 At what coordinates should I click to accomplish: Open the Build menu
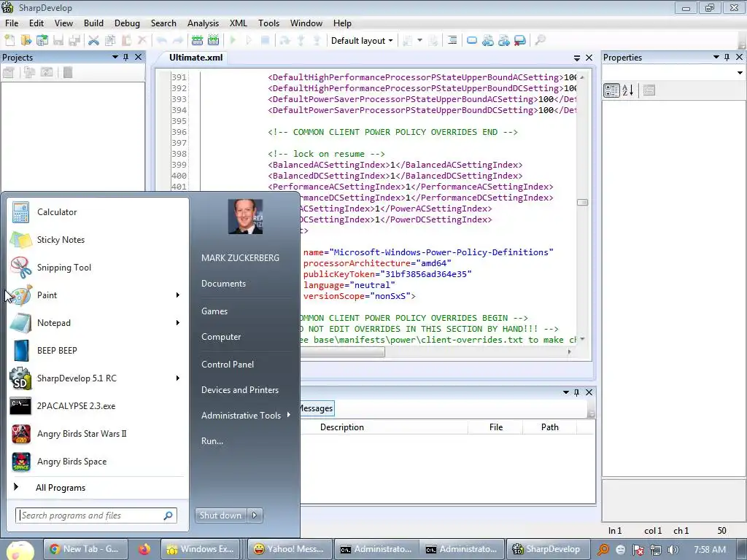(93, 23)
